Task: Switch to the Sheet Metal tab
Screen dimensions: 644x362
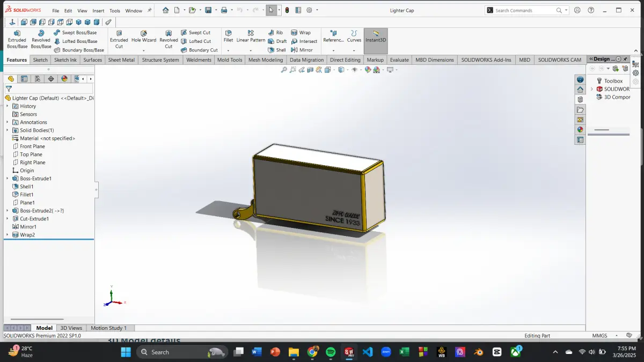Action: click(121, 60)
